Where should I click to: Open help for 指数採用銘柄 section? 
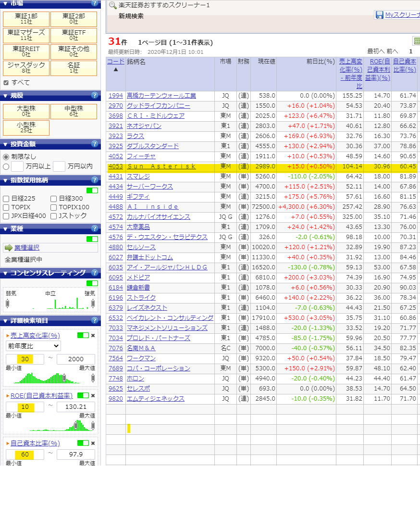[95, 180]
